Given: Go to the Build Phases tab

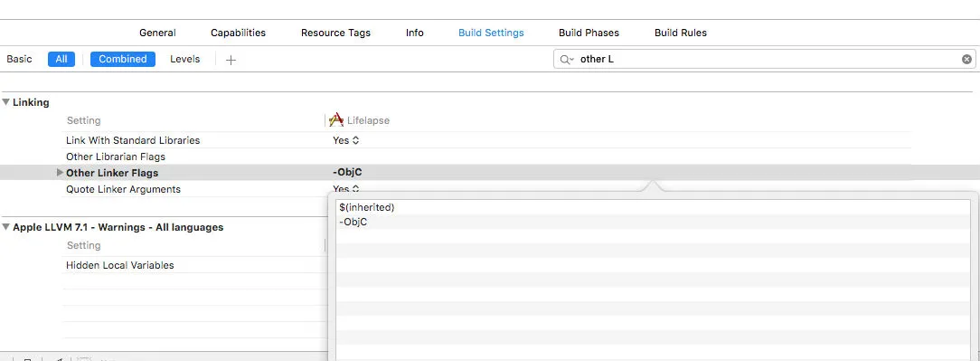Looking at the screenshot, I should pyautogui.click(x=589, y=33).
